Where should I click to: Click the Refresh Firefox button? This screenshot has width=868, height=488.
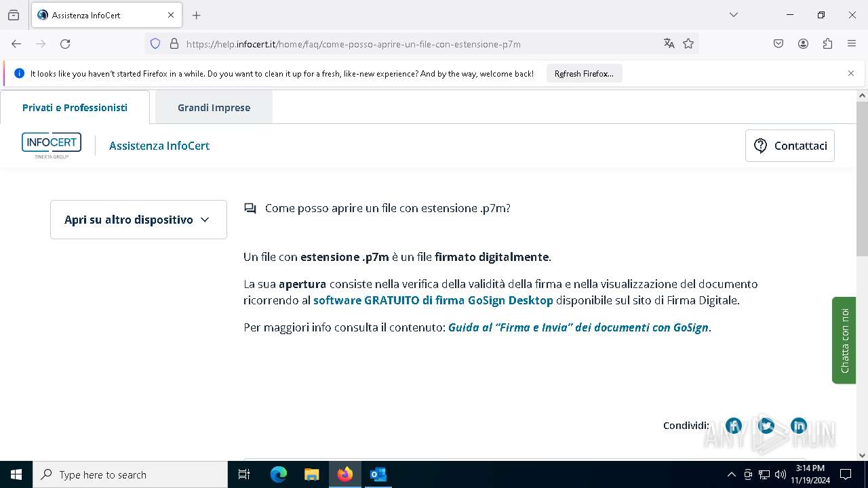click(584, 73)
